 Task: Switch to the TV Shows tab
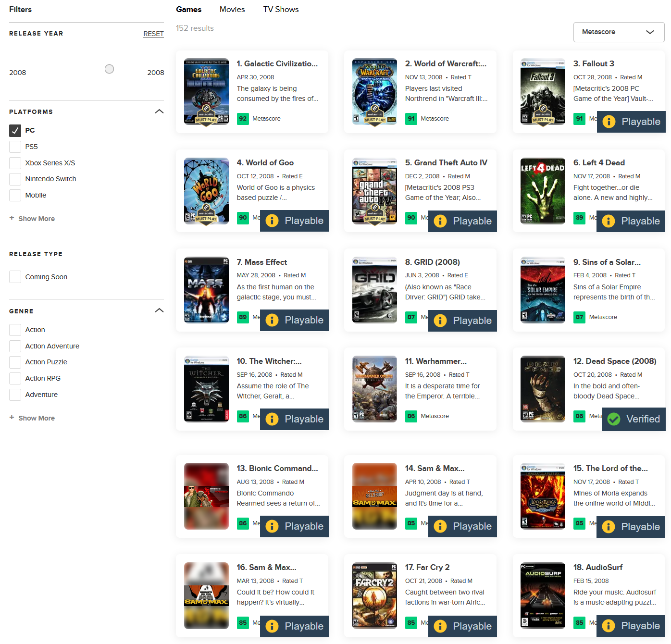(x=281, y=9)
